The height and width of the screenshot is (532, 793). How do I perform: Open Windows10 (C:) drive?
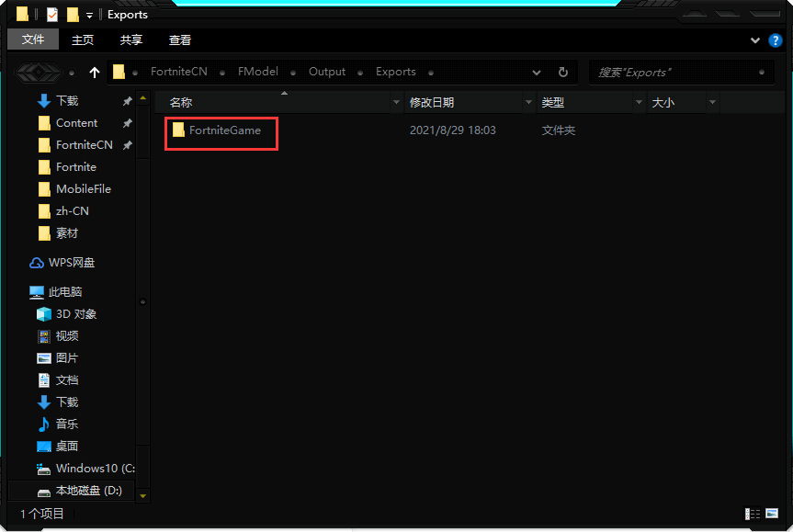pos(86,469)
